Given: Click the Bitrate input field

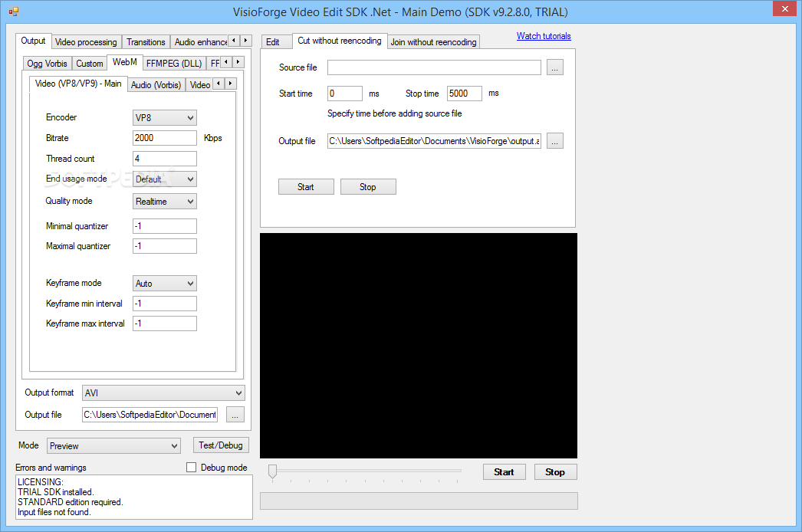Looking at the screenshot, I should [164, 138].
